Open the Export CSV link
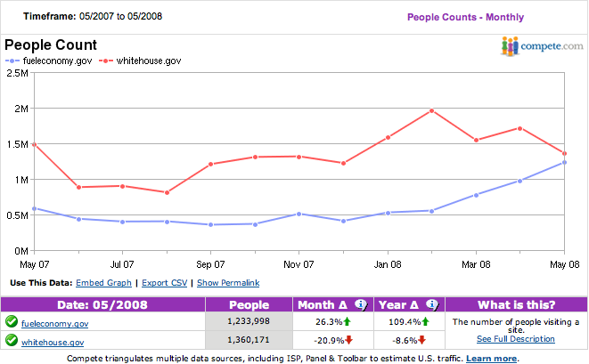Image resolution: width=589 pixels, height=364 pixels. point(165,283)
